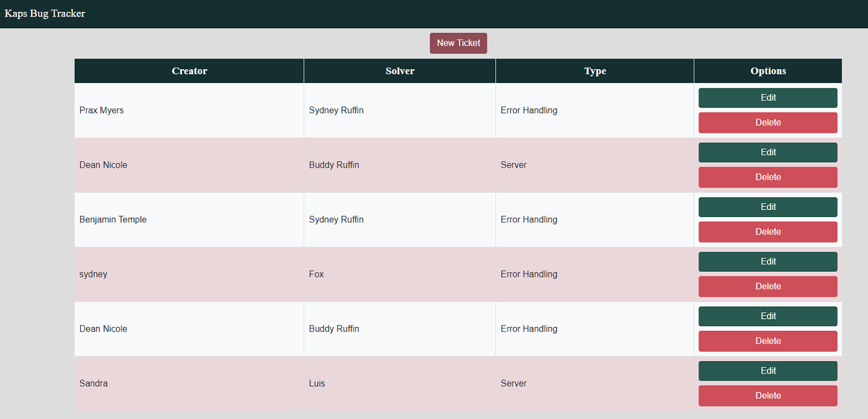Click the Options column header
The width and height of the screenshot is (868, 419).
point(767,70)
